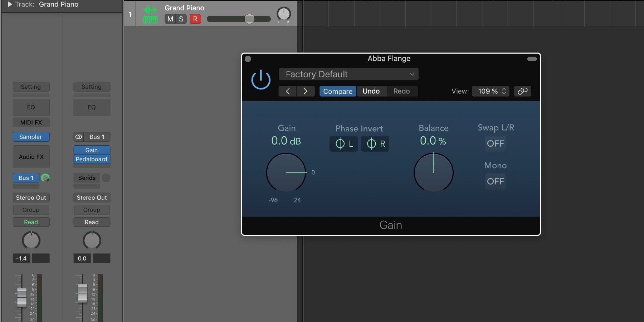Viewport: 644px width, 322px height.
Task: Toggle left channel phase invert
Action: (343, 144)
